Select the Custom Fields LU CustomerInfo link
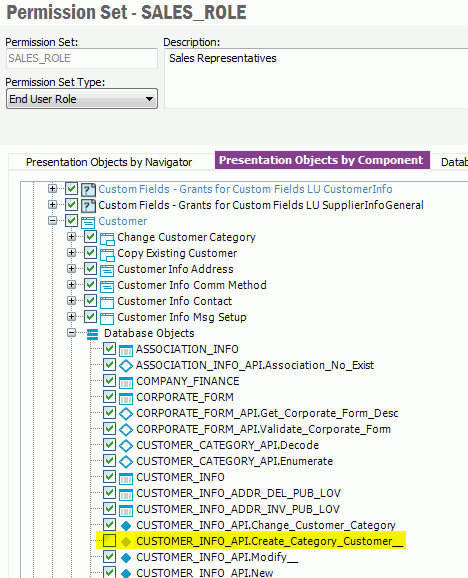The height and width of the screenshot is (578, 468). (x=245, y=189)
